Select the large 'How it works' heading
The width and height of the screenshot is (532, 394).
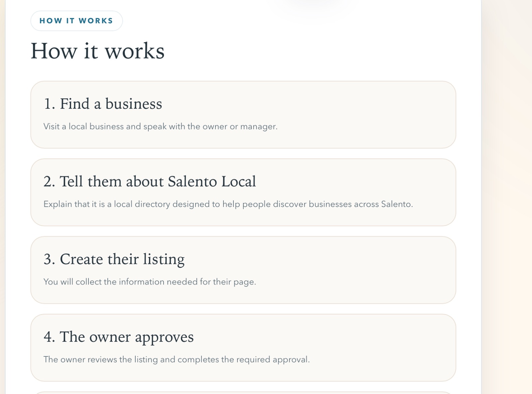tap(97, 51)
